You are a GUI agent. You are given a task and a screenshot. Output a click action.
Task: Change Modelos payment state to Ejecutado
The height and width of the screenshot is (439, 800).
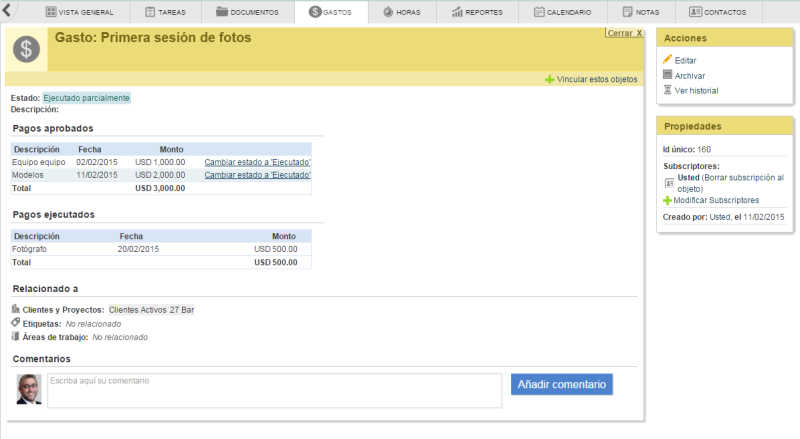click(257, 175)
